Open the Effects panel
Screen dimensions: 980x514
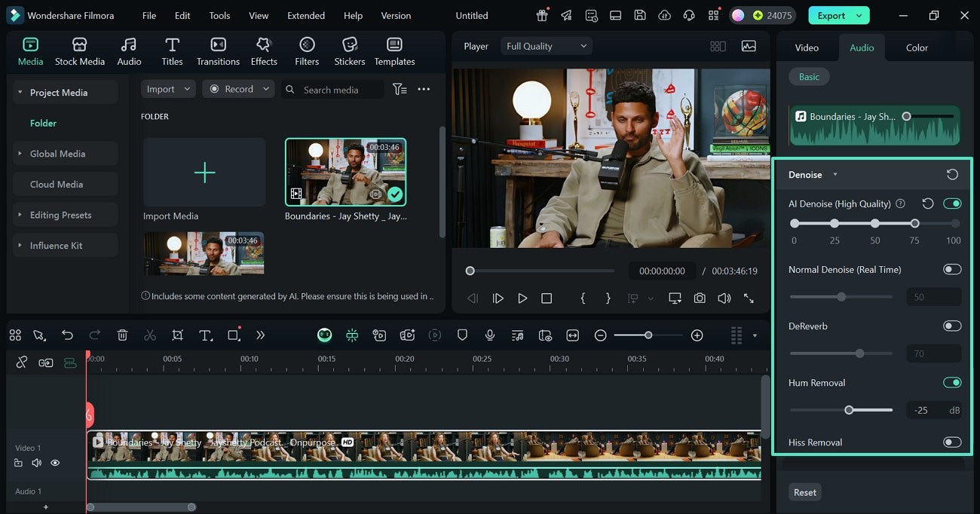(x=264, y=51)
